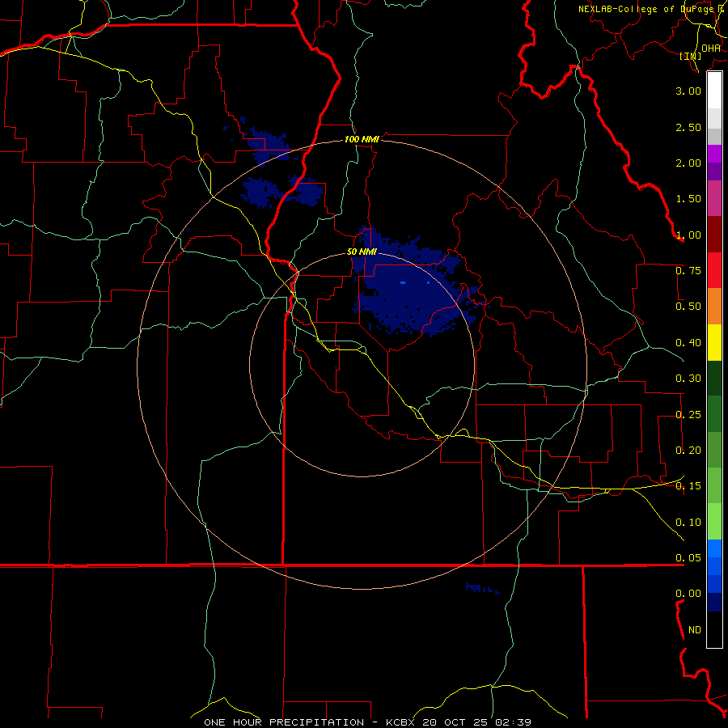Click the 2.50 legend value
This screenshot has width=728, height=728.
click(x=688, y=127)
